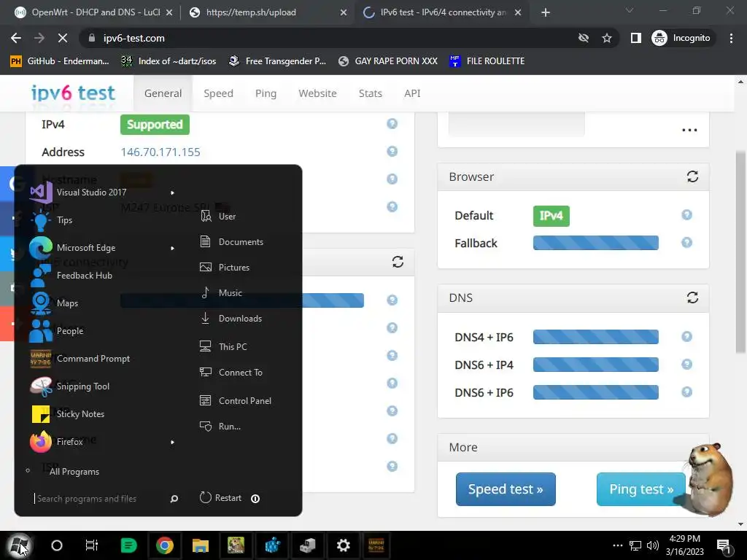
Task: Expand Visual Studio 2017 jump list arrow
Action: click(x=172, y=192)
